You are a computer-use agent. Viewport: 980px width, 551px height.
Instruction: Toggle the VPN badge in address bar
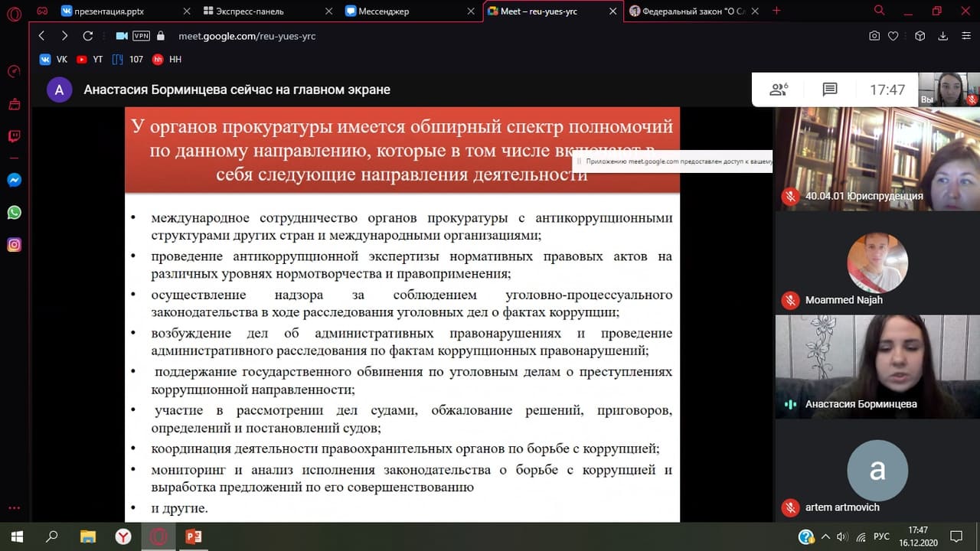[141, 36]
